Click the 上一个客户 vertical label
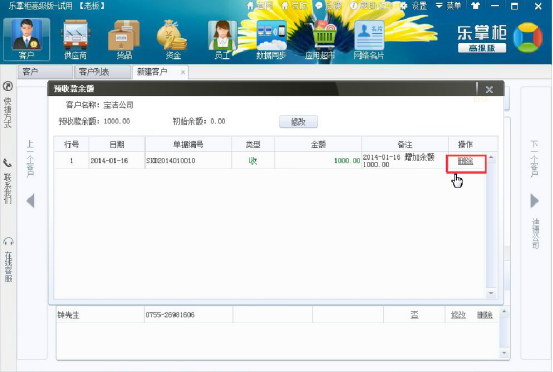Image resolution: width=553 pixels, height=372 pixels. click(x=30, y=159)
